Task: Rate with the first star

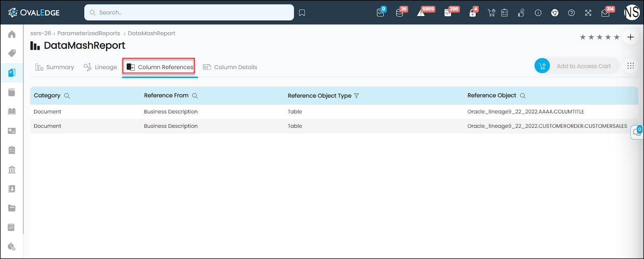Action: coord(583,37)
